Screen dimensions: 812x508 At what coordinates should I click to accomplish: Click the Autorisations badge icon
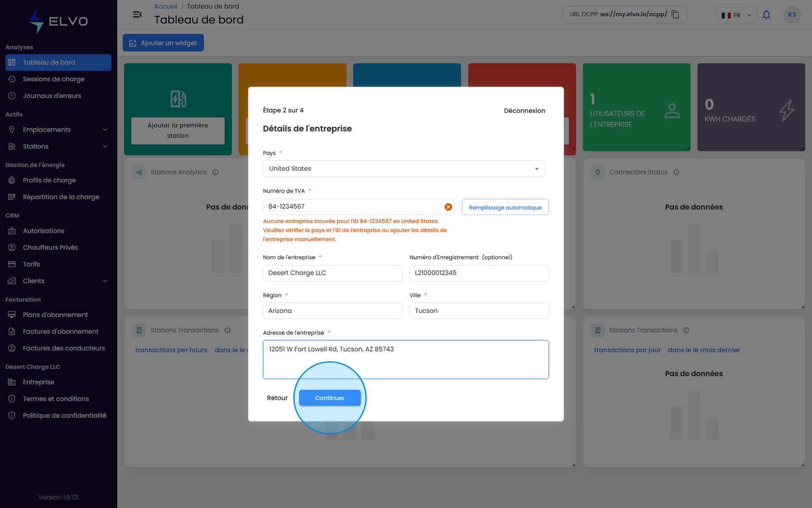pos(12,231)
